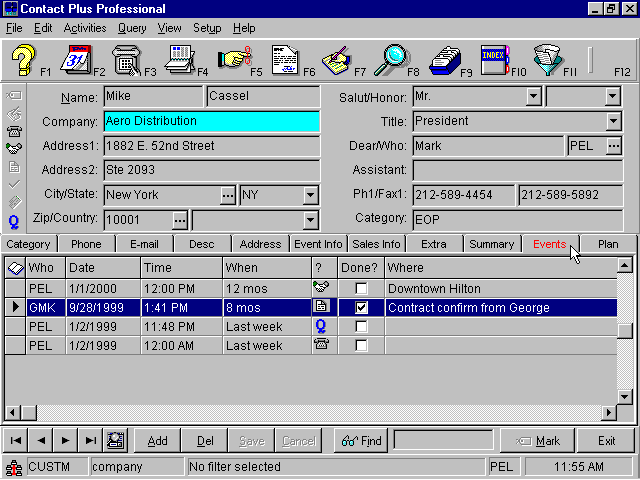This screenshot has height=480, width=640.
Task: Open the document page icon (F6)
Action: 285,60
